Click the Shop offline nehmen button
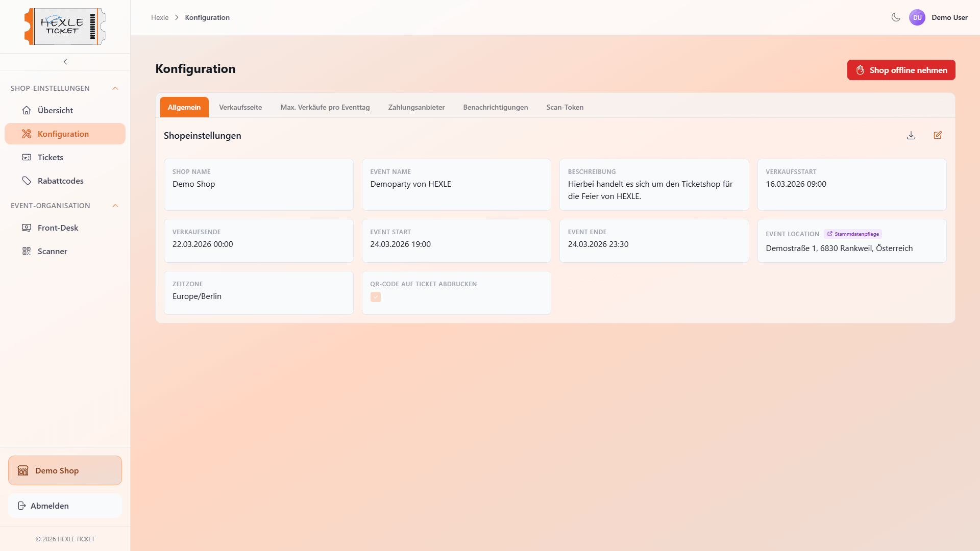The image size is (980, 551). pos(901,70)
